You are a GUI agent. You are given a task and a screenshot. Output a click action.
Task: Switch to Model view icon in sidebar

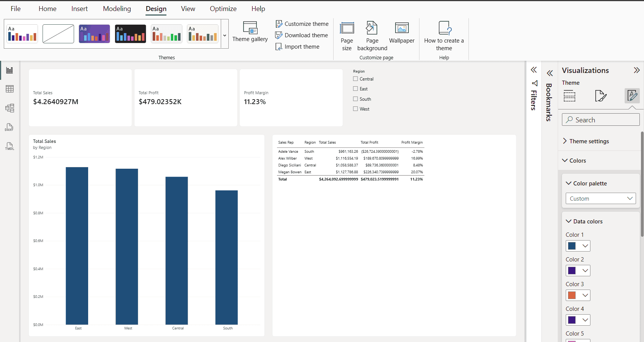pos(9,108)
